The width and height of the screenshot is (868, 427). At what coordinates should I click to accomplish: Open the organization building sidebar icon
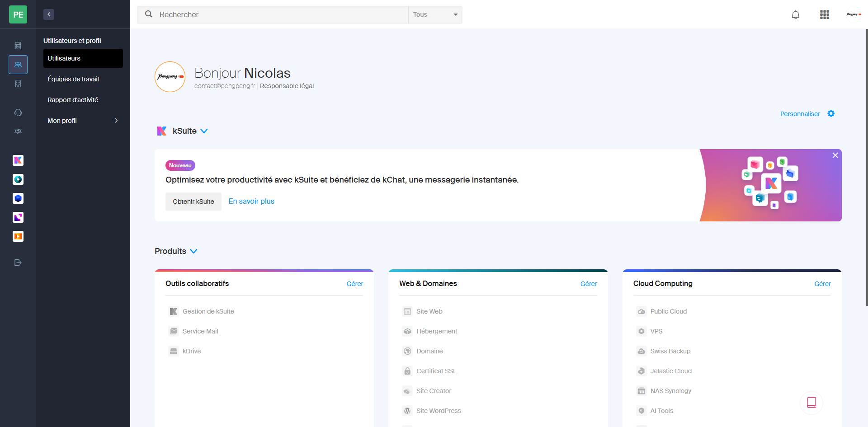[18, 84]
